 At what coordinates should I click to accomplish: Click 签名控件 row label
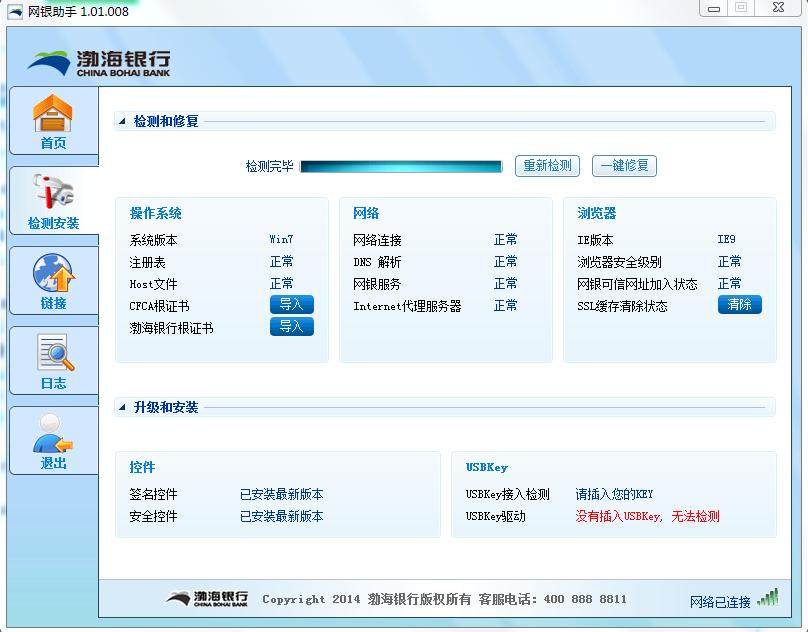(x=153, y=494)
